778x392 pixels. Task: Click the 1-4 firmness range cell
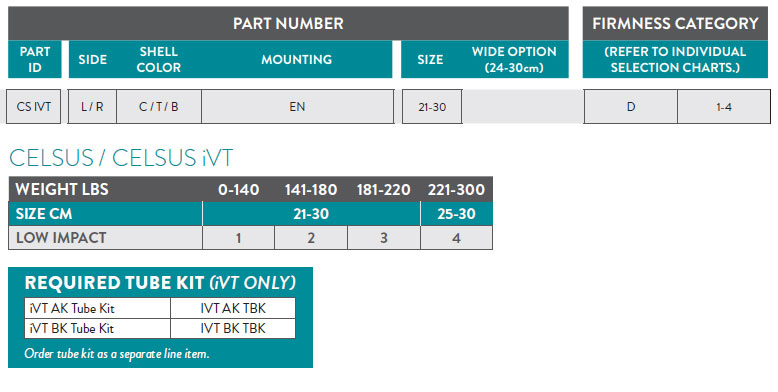pos(724,107)
